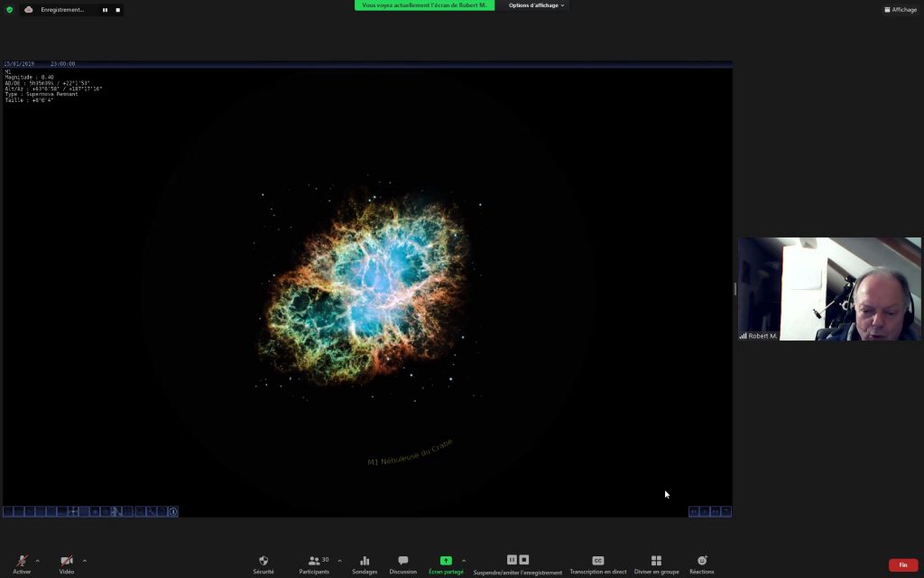
Task: Click Stellarium rewind time button
Action: [x=694, y=511]
